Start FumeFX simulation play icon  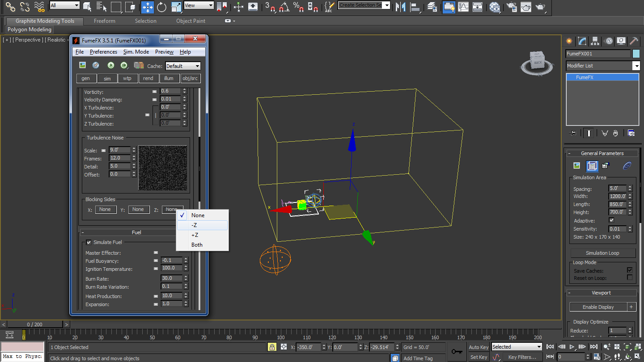click(110, 65)
